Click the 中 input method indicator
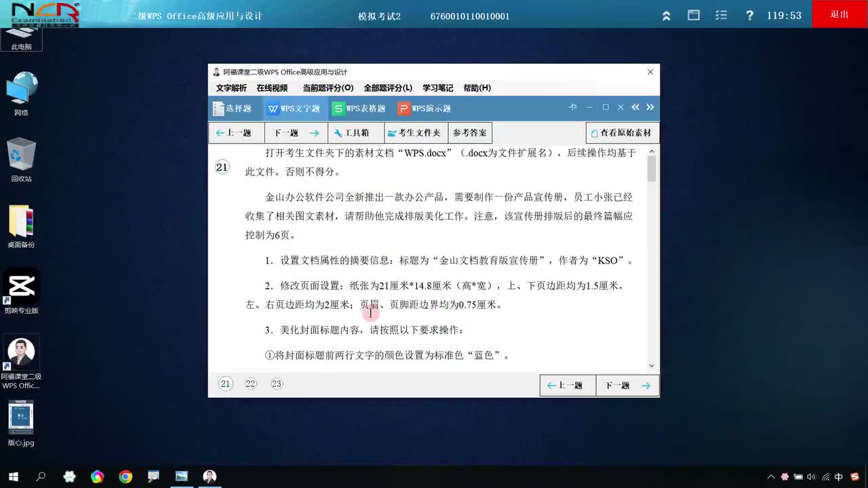 [x=839, y=476]
